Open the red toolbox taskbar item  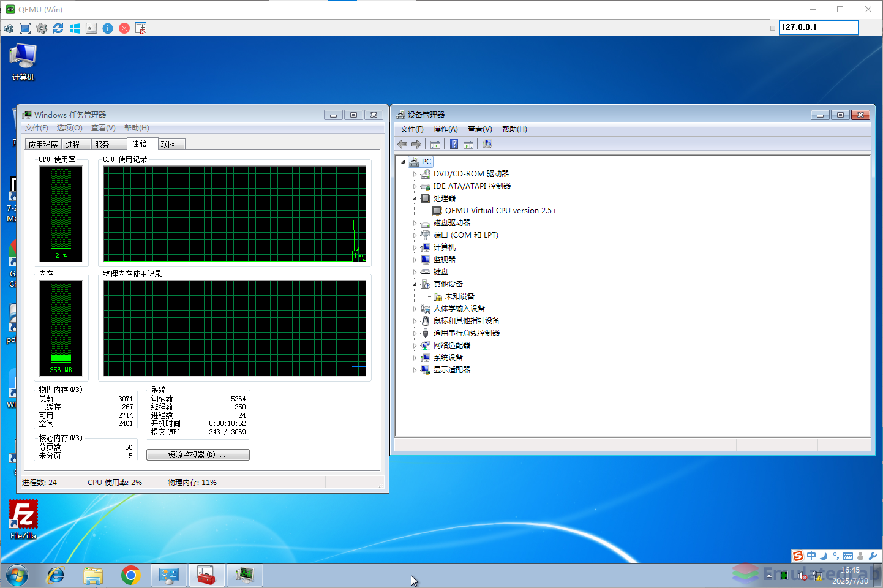207,576
